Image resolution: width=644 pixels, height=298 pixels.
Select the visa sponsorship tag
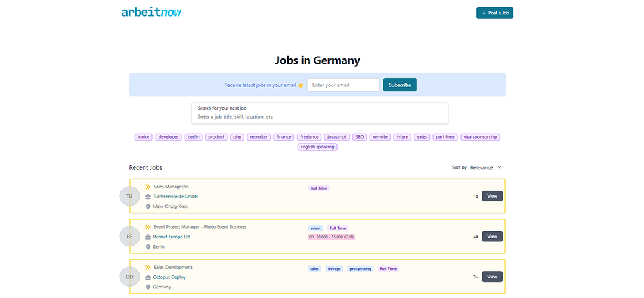[480, 137]
